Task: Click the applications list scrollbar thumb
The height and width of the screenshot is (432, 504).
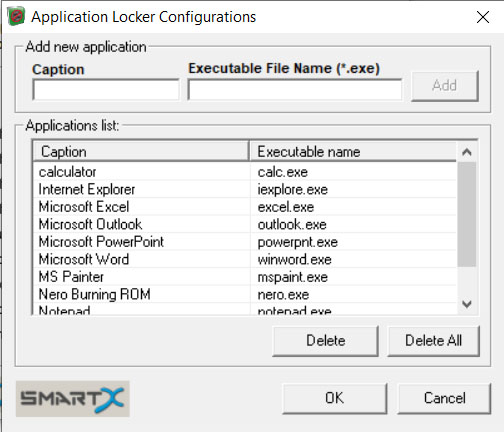Action: click(x=467, y=214)
